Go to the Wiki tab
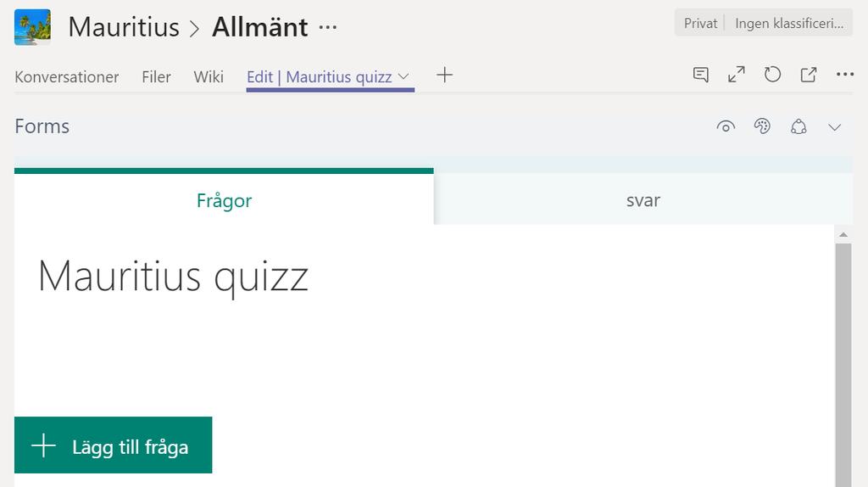Image resolution: width=868 pixels, height=487 pixels. [209, 77]
